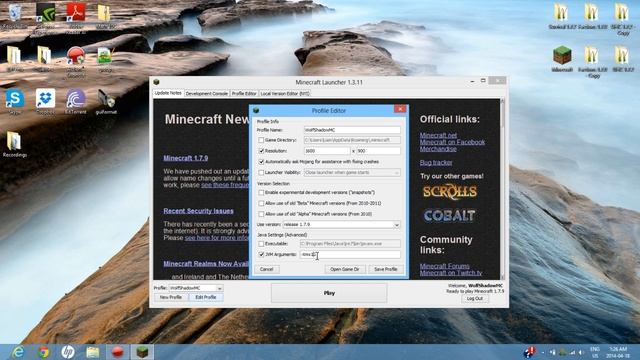The height and width of the screenshot is (360, 640).
Task: Click the New Profile button
Action: coord(171,297)
